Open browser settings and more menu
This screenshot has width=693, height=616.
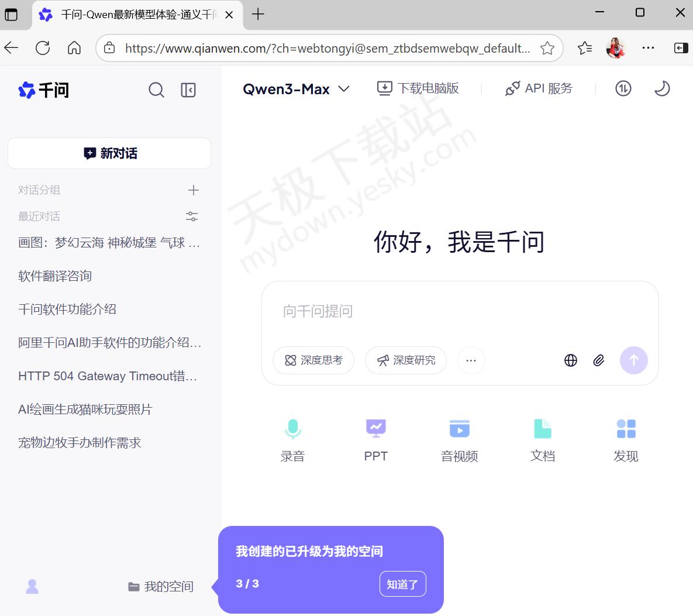coord(648,48)
